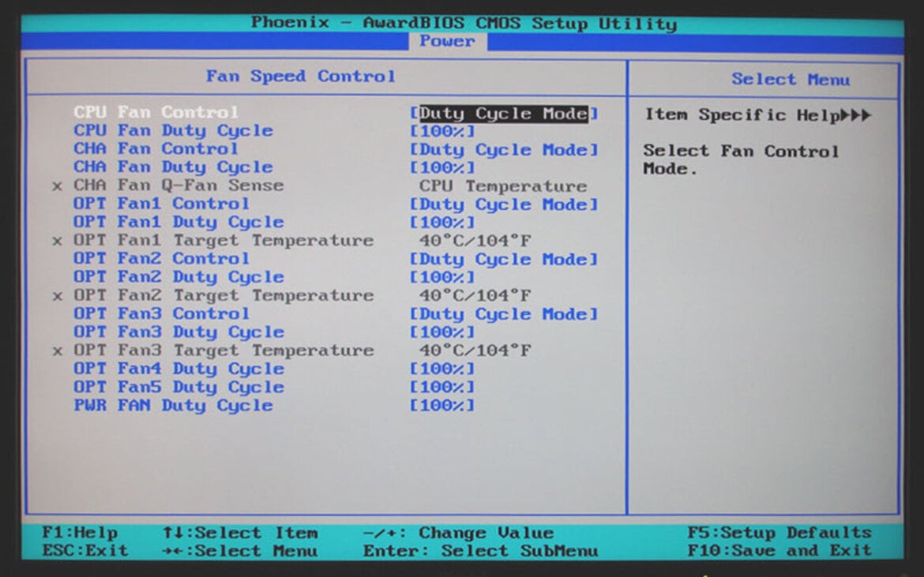Screen dimensions: 924x577
Task: Click the "OPT Fan5 Duty Cycle" label
Action: click(x=178, y=387)
